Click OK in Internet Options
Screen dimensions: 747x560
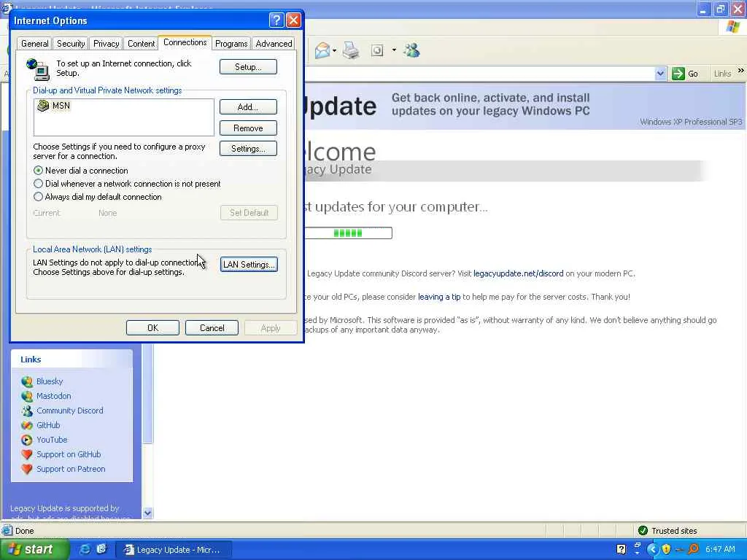[153, 327]
